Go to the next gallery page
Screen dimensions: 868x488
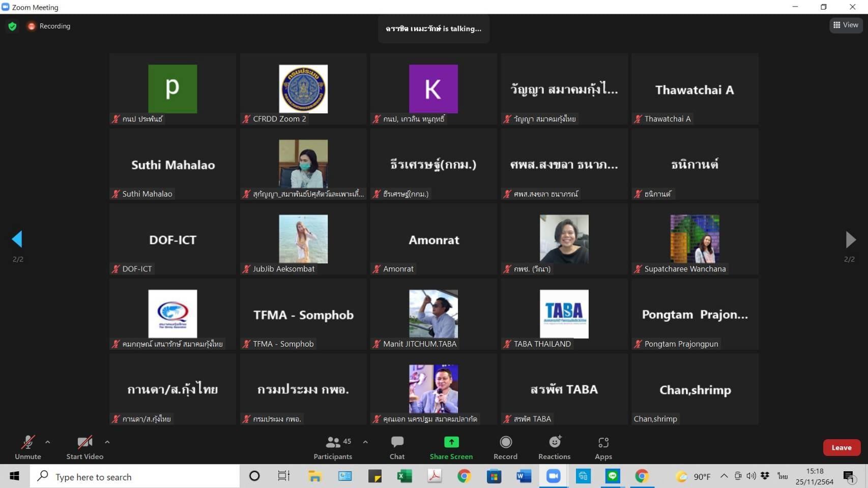pyautogui.click(x=850, y=239)
